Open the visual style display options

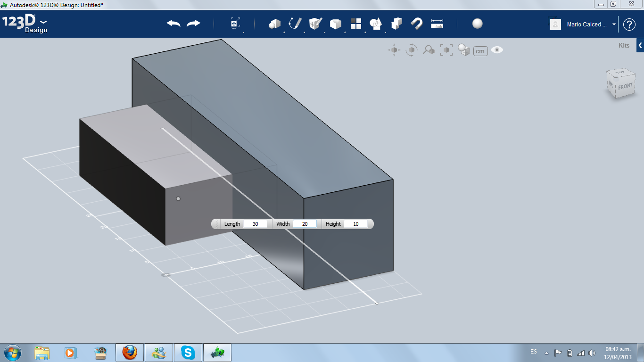tap(464, 50)
